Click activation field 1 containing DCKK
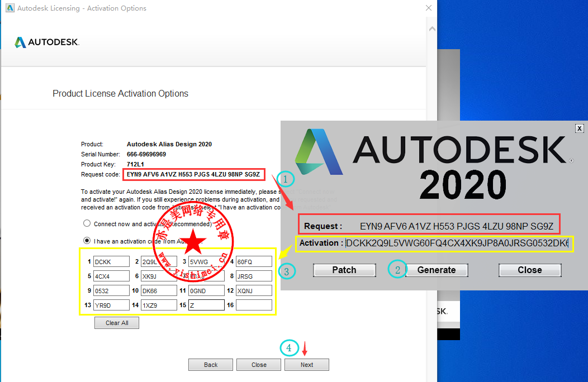Screen dimensions: 588x382 tap(111, 262)
